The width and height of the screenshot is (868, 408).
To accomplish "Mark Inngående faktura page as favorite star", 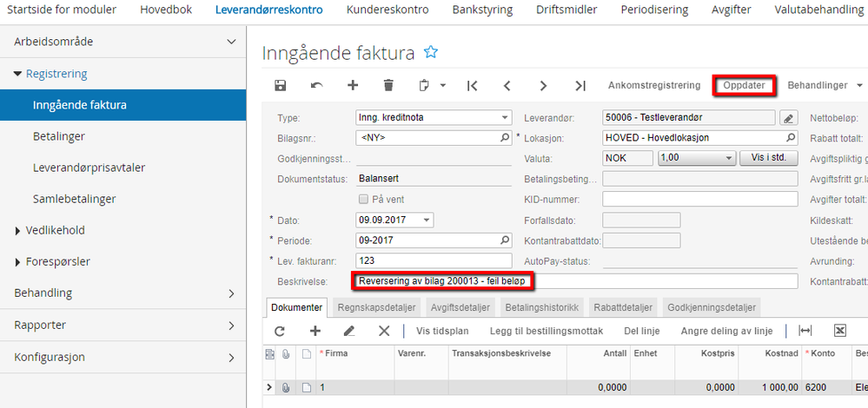I will pyautogui.click(x=431, y=53).
